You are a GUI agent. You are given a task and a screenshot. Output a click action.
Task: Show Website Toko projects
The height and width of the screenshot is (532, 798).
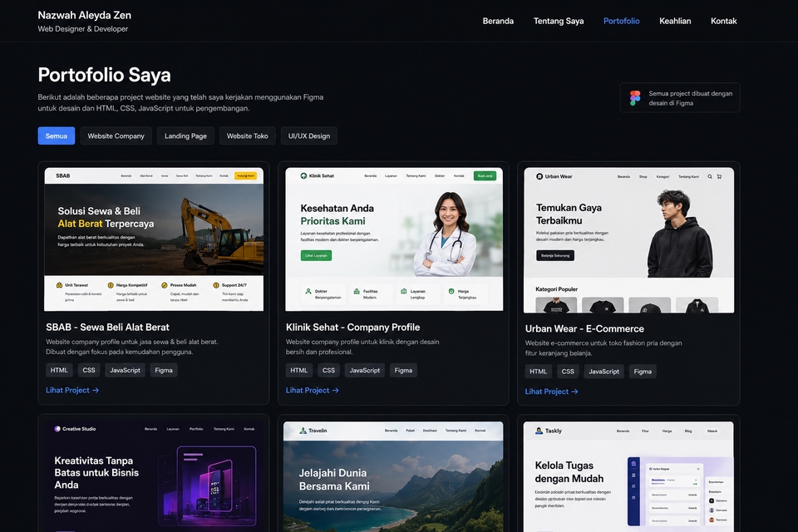tap(248, 136)
